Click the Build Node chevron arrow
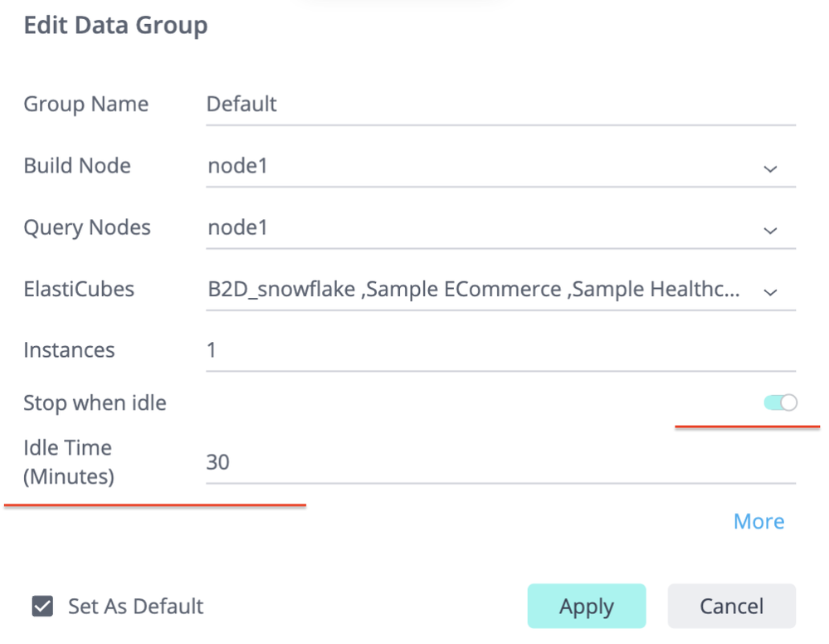 pyautogui.click(x=770, y=168)
